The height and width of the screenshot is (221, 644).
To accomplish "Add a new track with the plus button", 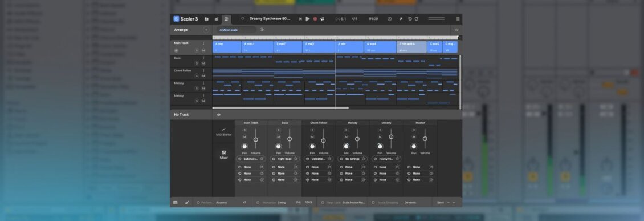I will 206,30.
